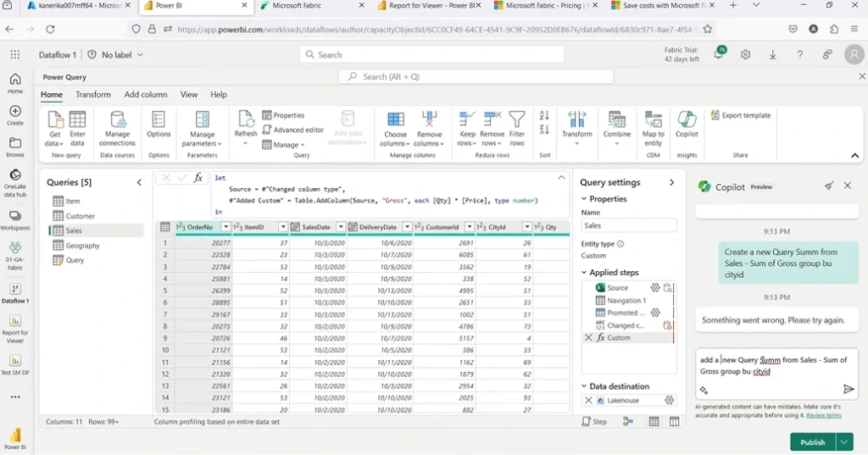Click the Remove columns icon
The height and width of the screenshot is (455, 868).
430,119
